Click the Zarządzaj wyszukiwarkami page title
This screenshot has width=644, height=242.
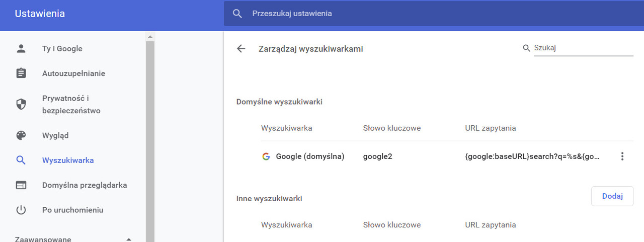pos(310,49)
